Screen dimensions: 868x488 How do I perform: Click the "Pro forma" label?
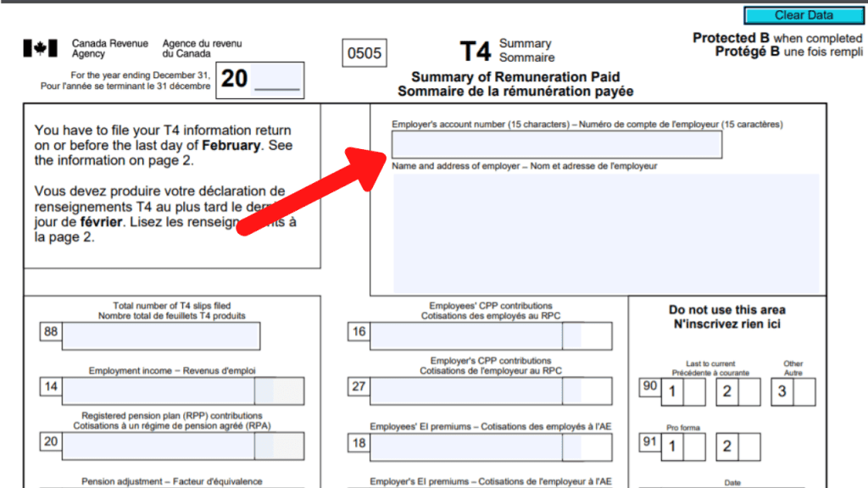pos(683,428)
